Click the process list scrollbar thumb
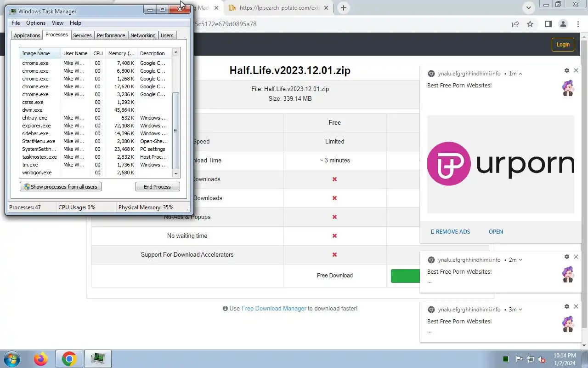588x368 pixels. tap(175, 131)
